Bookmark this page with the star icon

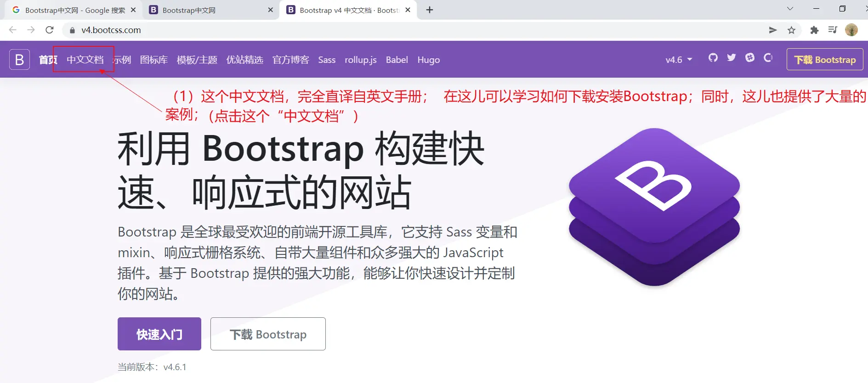791,30
